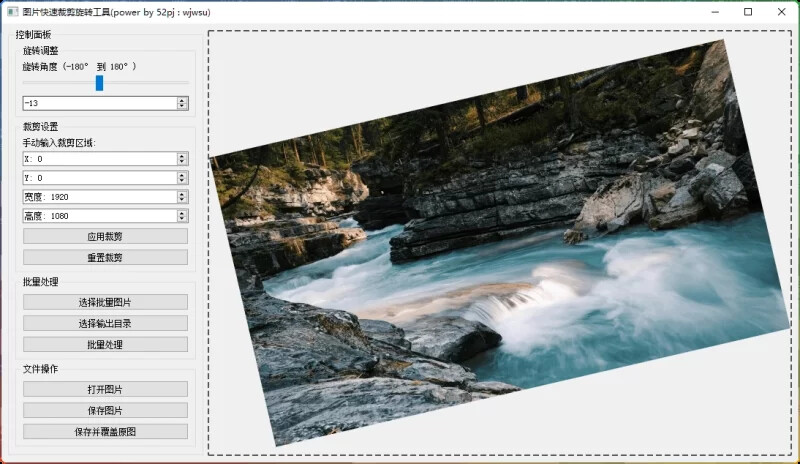Decrease crop height 1080 with down arrow

pos(182,219)
